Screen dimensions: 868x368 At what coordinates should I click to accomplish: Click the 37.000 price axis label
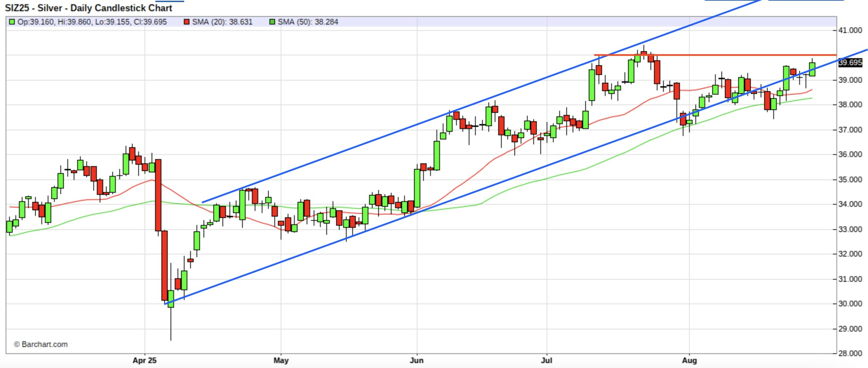click(850, 130)
